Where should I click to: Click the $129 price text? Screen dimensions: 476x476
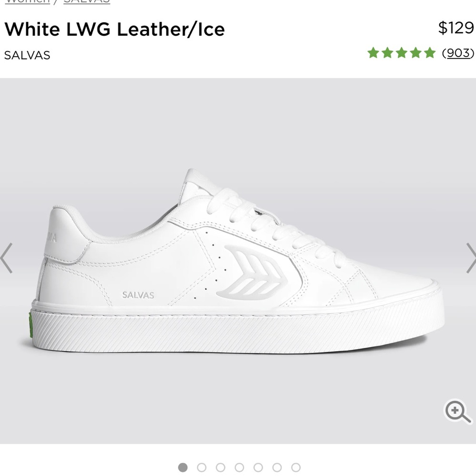click(x=456, y=29)
